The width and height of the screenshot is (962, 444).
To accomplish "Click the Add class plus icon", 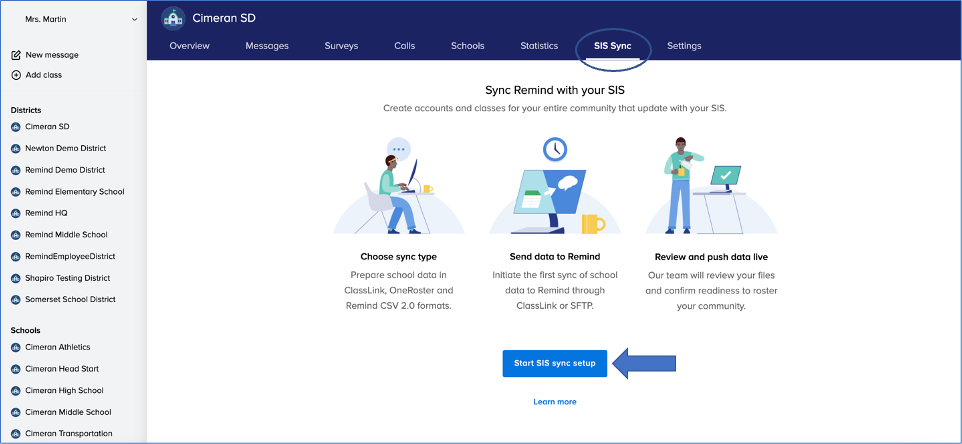I will 16,75.
